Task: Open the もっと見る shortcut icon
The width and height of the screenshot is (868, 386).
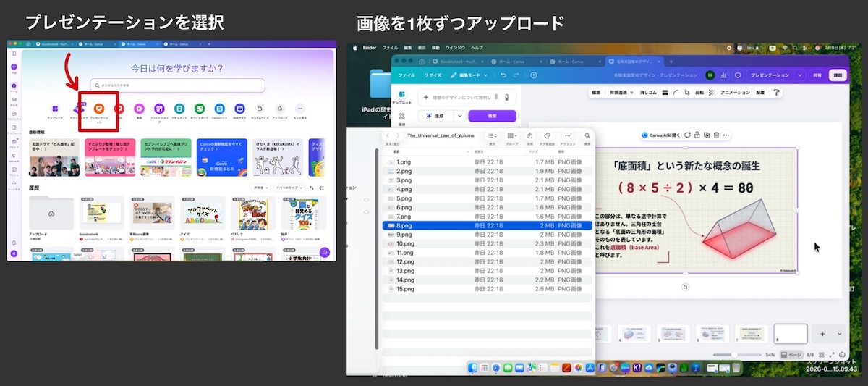Action: (x=300, y=108)
